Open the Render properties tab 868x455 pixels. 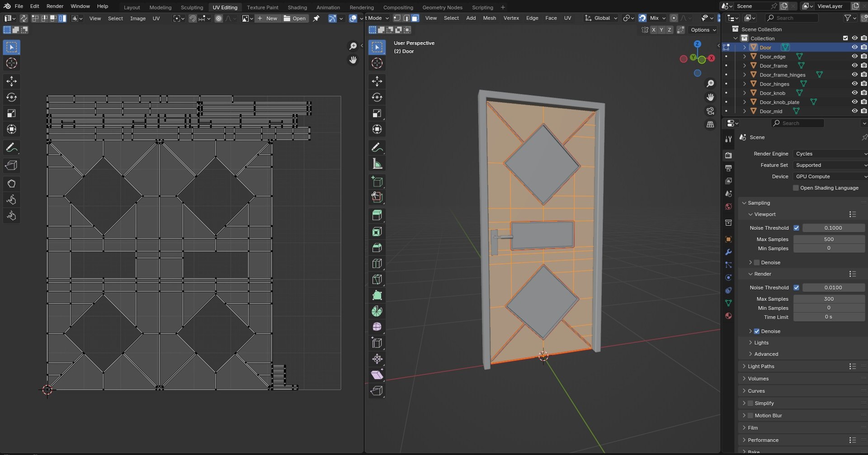728,155
